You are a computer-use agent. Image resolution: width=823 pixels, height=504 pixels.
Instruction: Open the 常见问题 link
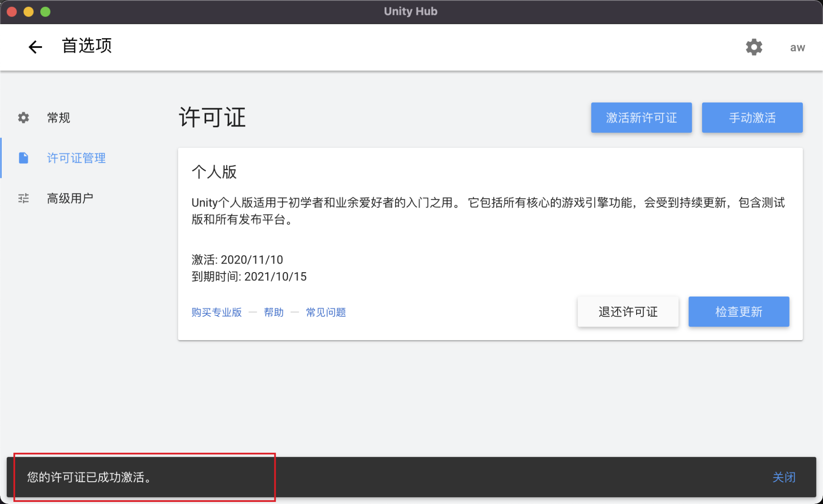[x=326, y=312]
